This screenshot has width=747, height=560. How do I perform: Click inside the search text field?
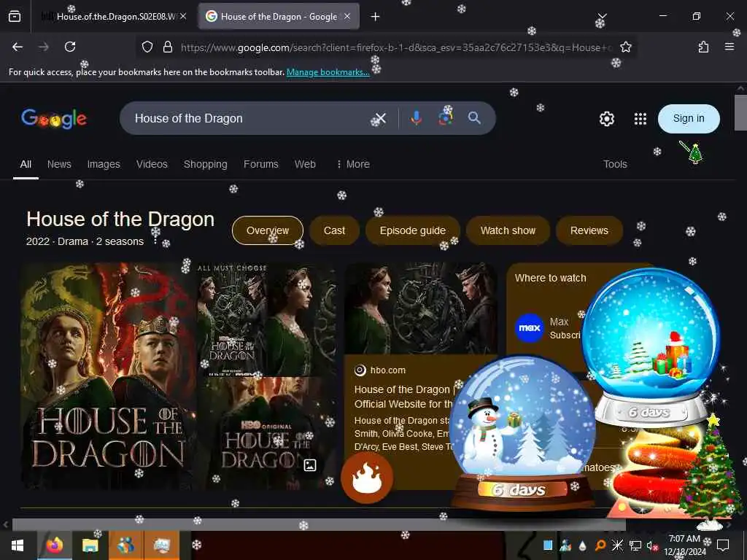click(248, 118)
